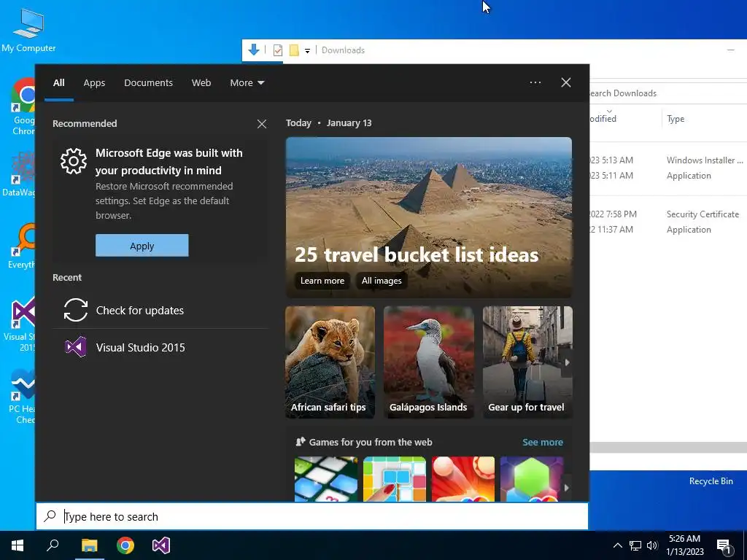
Task: Switch to the Web search tab
Action: pyautogui.click(x=201, y=83)
